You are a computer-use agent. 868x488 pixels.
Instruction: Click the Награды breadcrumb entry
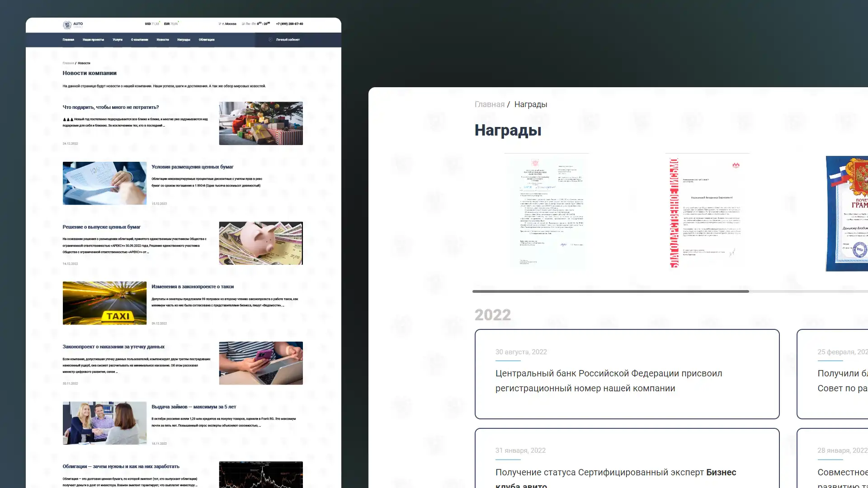[x=532, y=104]
